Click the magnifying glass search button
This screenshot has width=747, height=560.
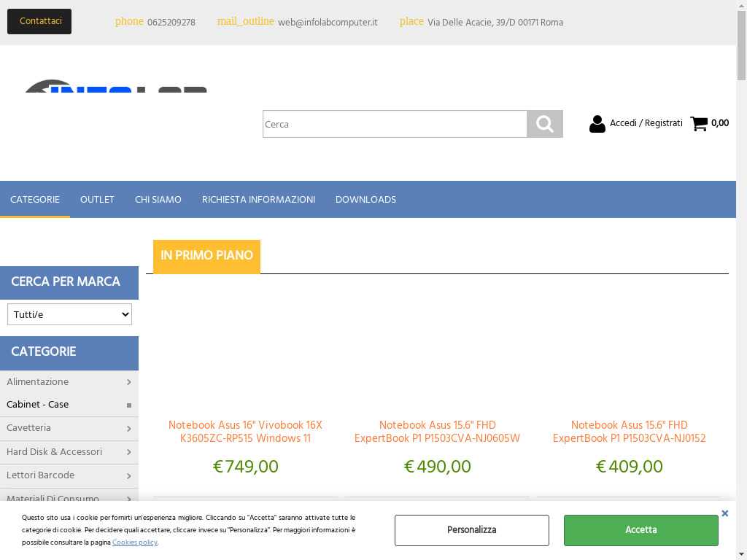point(544,124)
